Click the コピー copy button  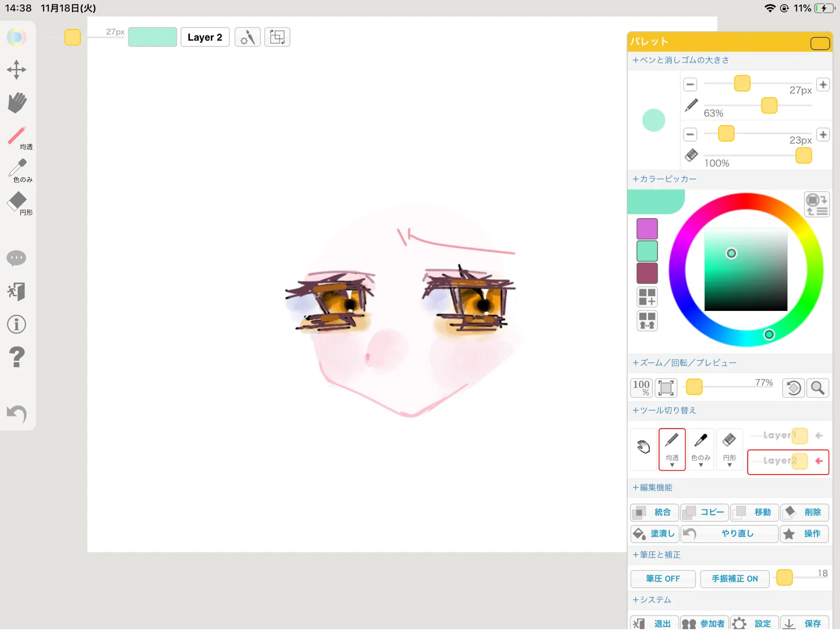click(x=705, y=512)
